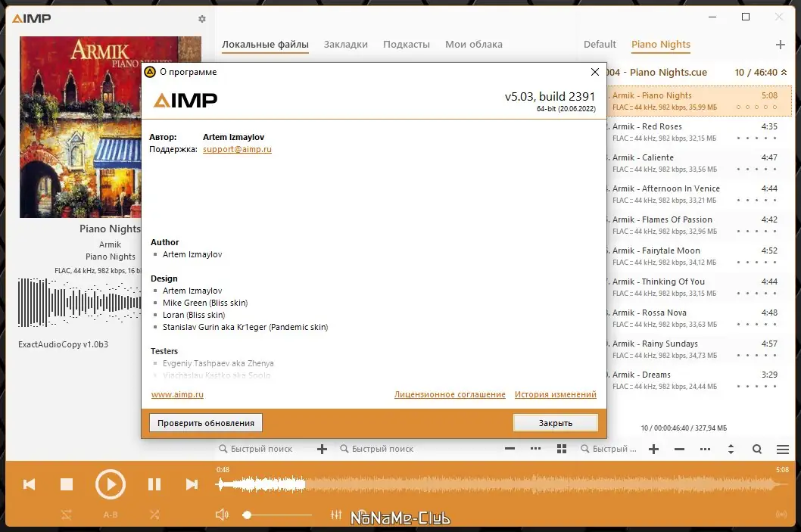Adjust the volume slider
The image size is (801, 532).
pyautogui.click(x=279, y=515)
